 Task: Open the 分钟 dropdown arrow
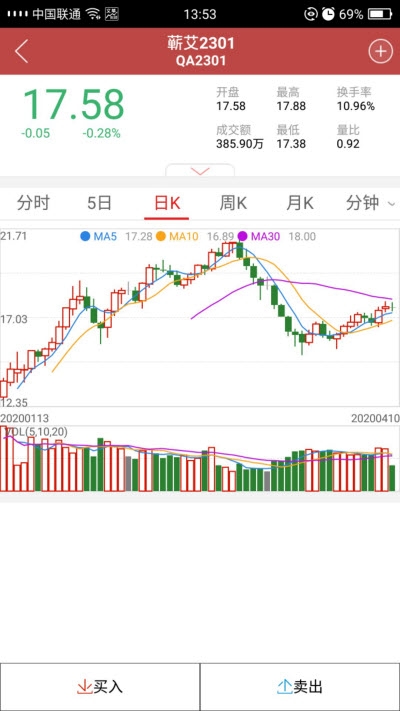[x=391, y=204]
